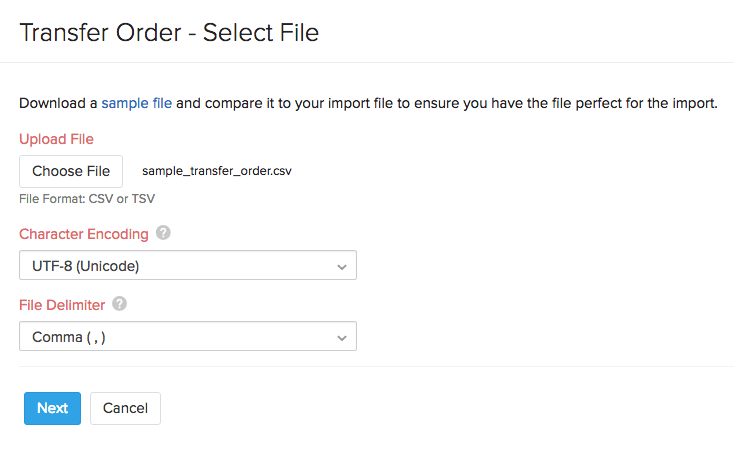This screenshot has height=453, width=734.
Task: Expand the Character Encoding dropdown arrow
Action: [342, 267]
